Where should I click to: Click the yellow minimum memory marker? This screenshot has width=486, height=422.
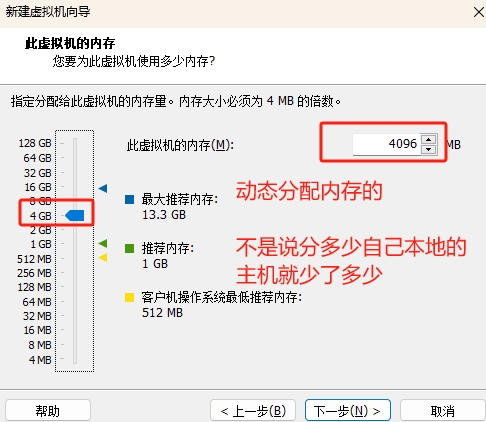click(x=103, y=257)
